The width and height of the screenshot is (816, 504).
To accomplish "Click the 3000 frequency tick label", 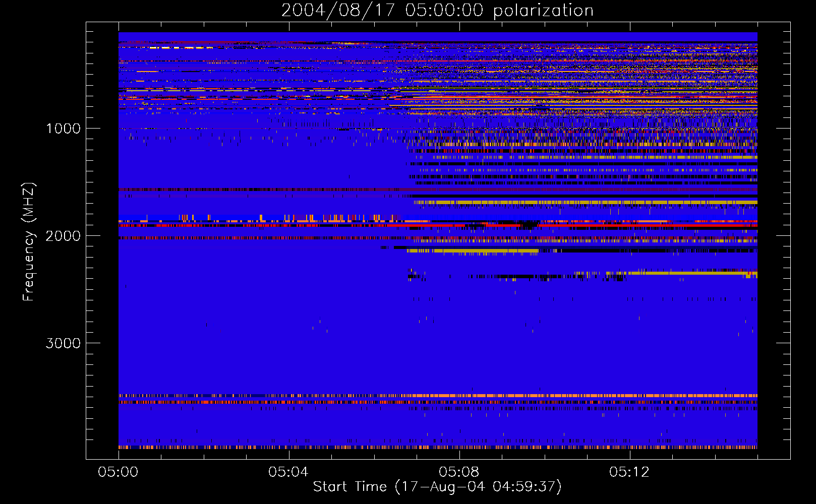I will pyautogui.click(x=63, y=343).
